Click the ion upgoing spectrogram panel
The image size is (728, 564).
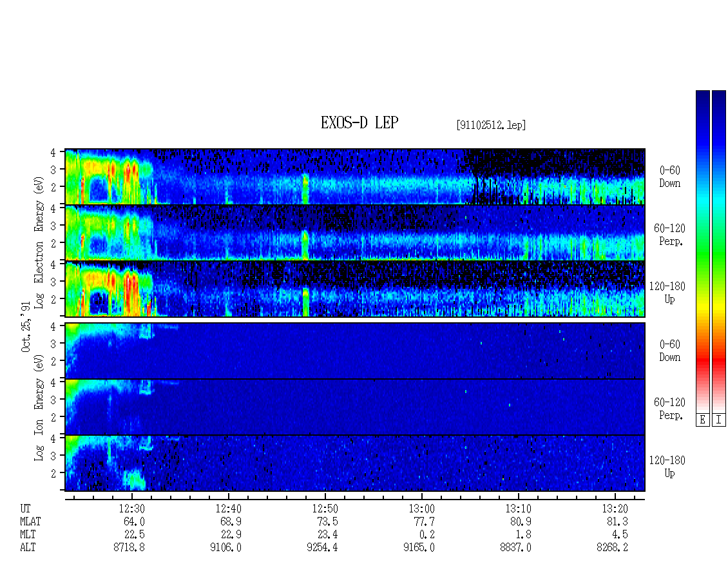pyautogui.click(x=355, y=463)
